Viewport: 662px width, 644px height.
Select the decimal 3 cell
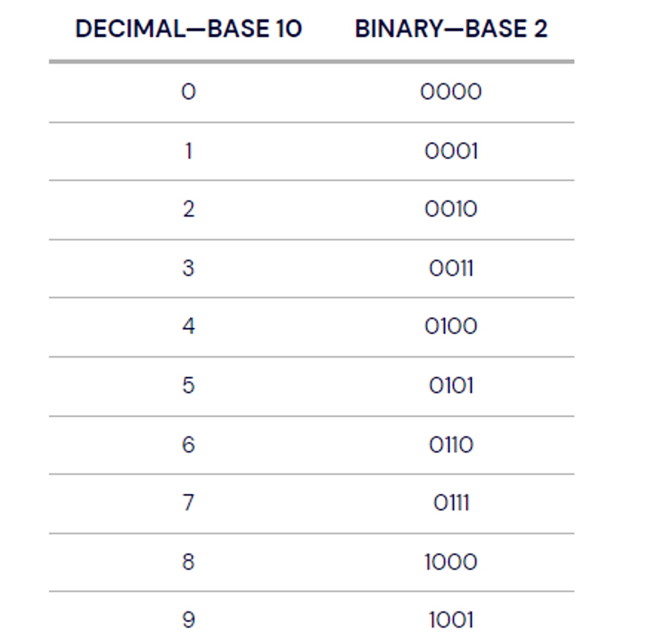click(189, 268)
